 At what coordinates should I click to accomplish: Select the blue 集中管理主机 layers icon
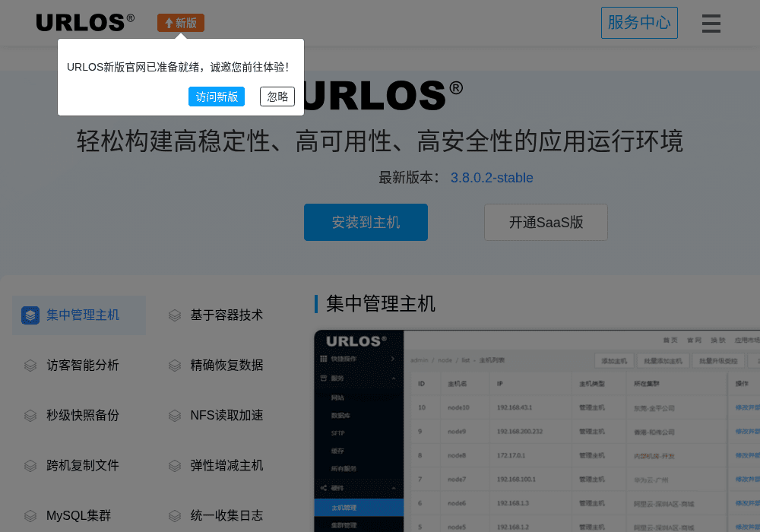(x=30, y=315)
